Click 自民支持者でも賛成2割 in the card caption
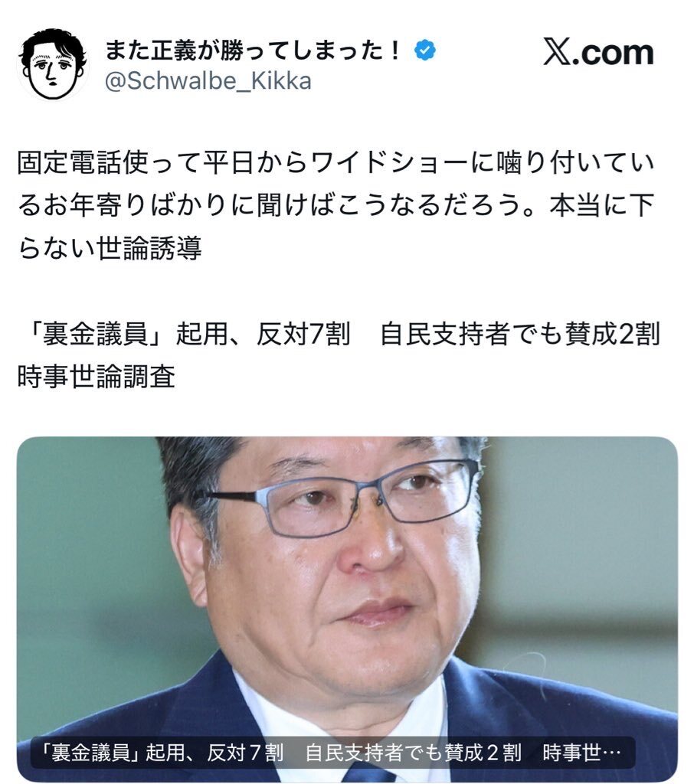694x784 pixels. point(414,753)
